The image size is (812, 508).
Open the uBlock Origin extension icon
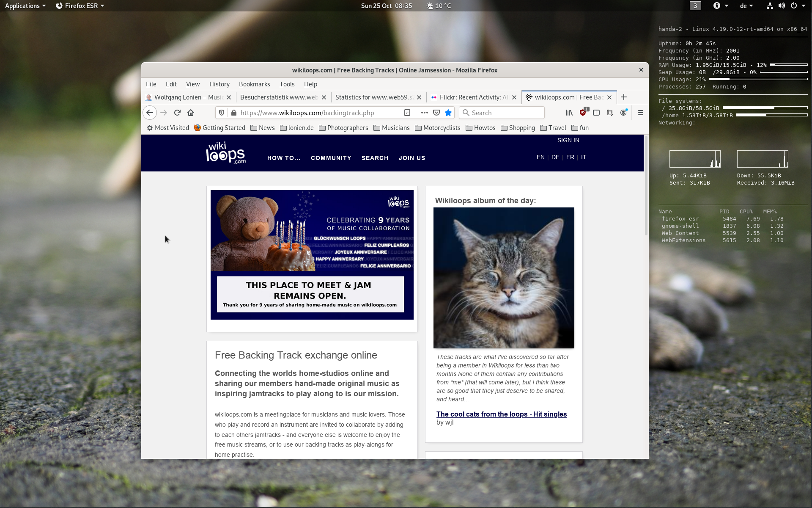click(x=583, y=112)
